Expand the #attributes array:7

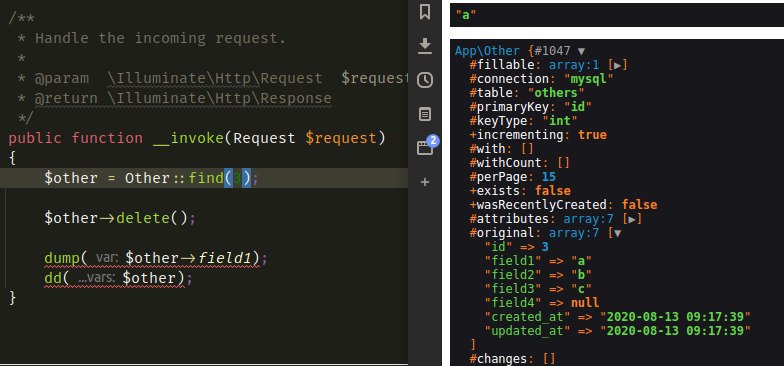point(632,219)
